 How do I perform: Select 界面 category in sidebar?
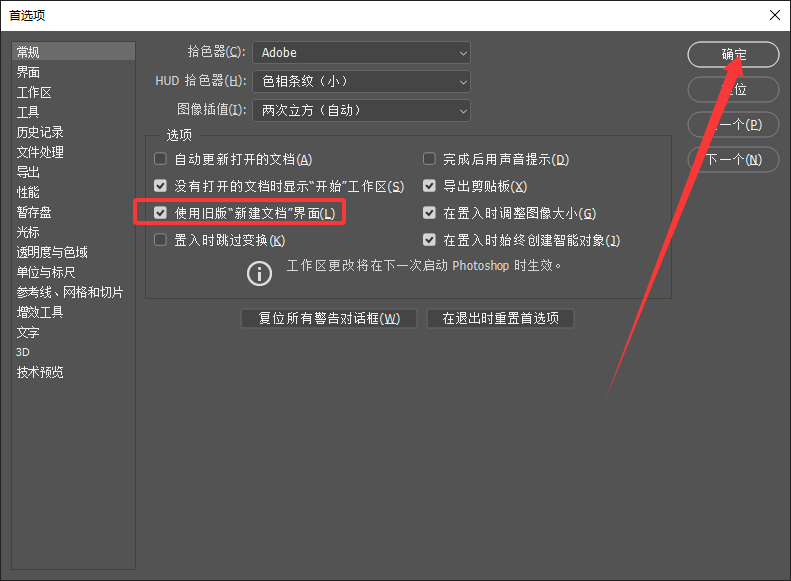[74, 72]
